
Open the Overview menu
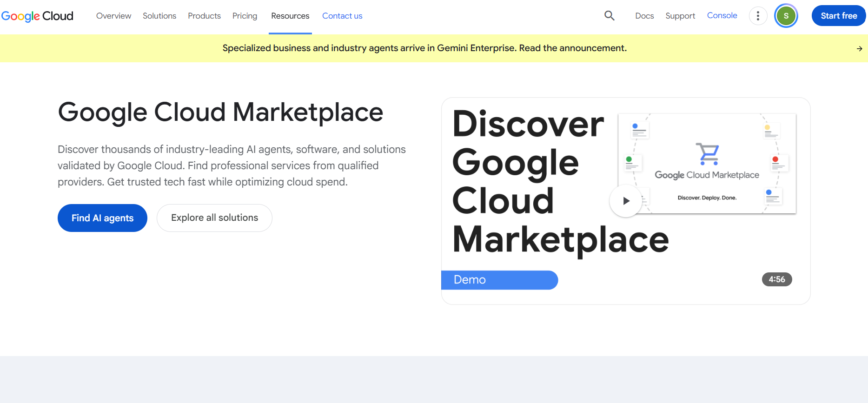click(x=113, y=16)
